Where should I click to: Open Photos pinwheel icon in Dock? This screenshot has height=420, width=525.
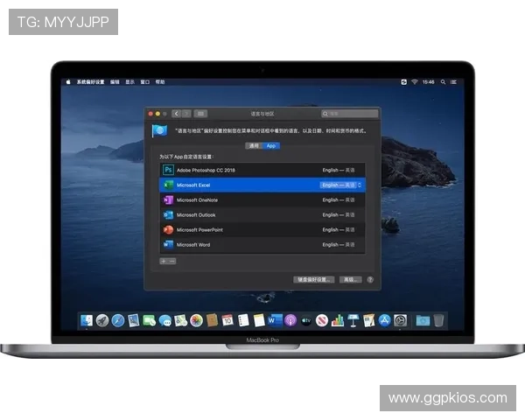point(197,320)
